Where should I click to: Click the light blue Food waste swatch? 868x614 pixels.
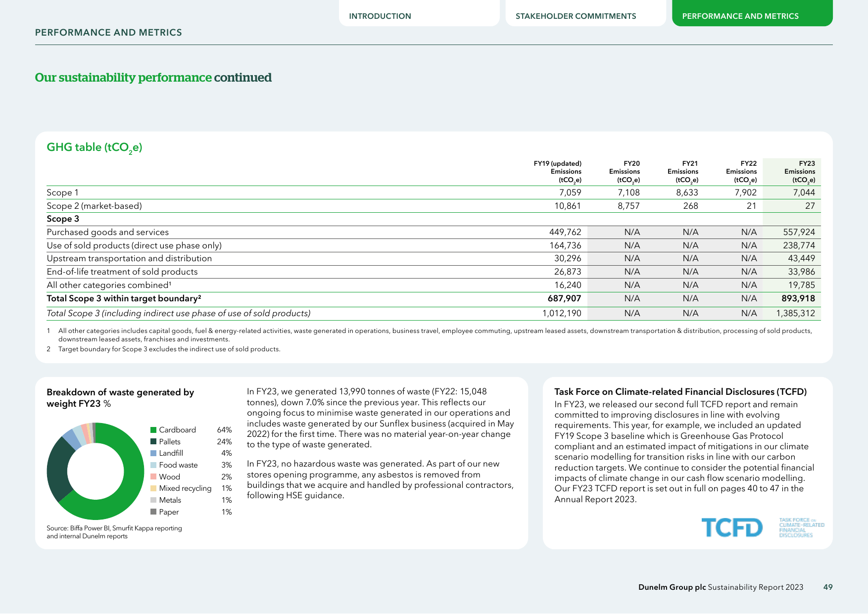153,465
